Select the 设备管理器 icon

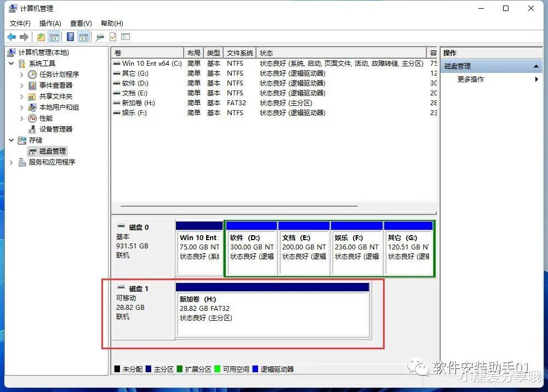click(32, 129)
